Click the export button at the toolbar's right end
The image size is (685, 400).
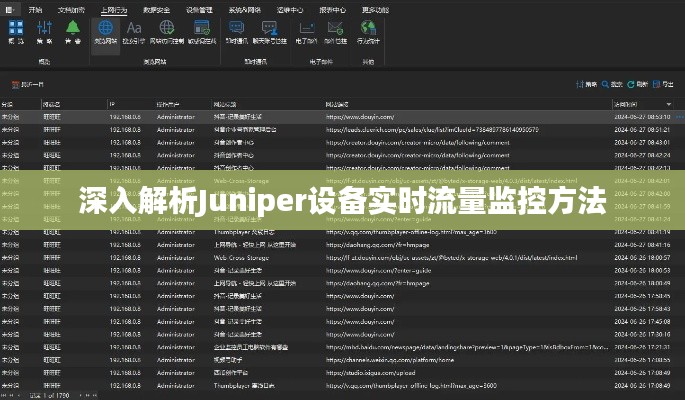(x=663, y=84)
